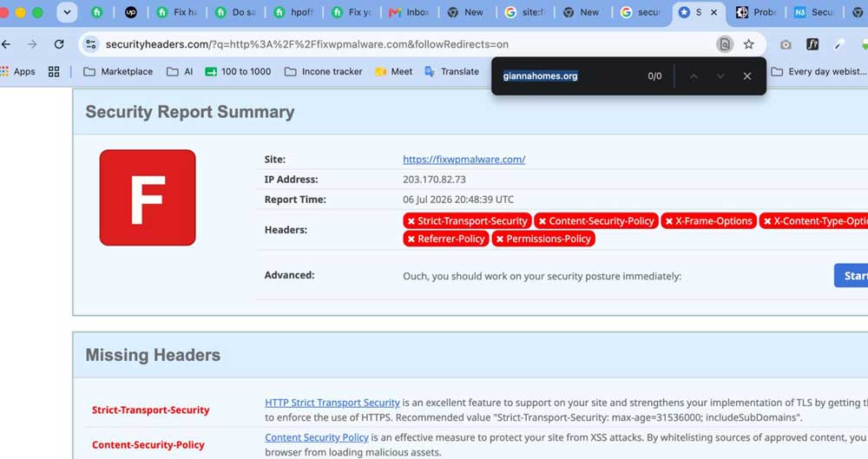The width and height of the screenshot is (868, 459).
Task: Open the Marketplace bookmark folder
Action: 118,71
